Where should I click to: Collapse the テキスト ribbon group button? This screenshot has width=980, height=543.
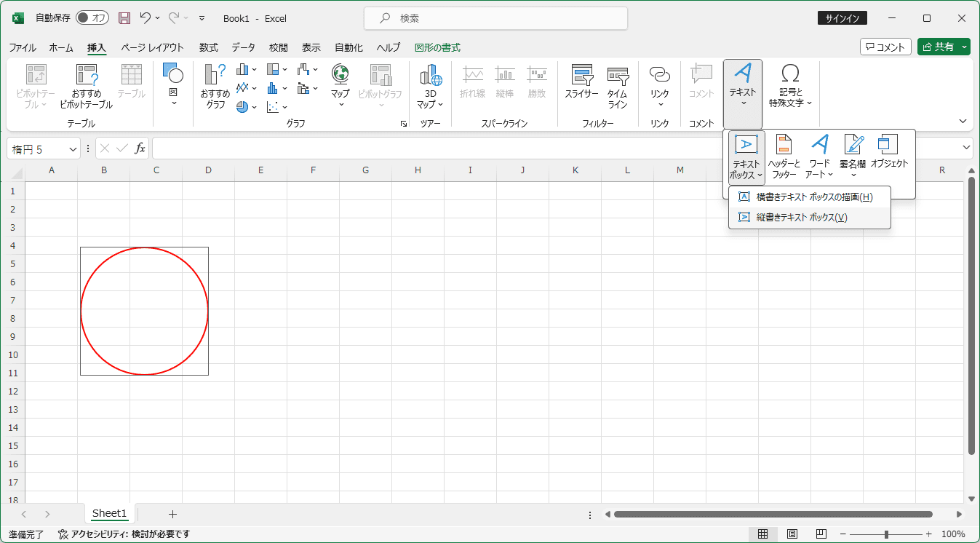[x=743, y=94]
